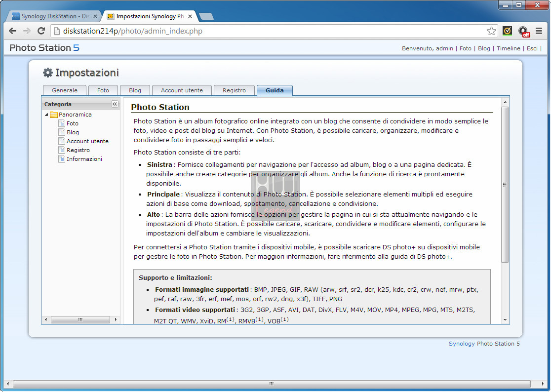Open the Generale settings tab
551x392 pixels.
pyautogui.click(x=65, y=90)
